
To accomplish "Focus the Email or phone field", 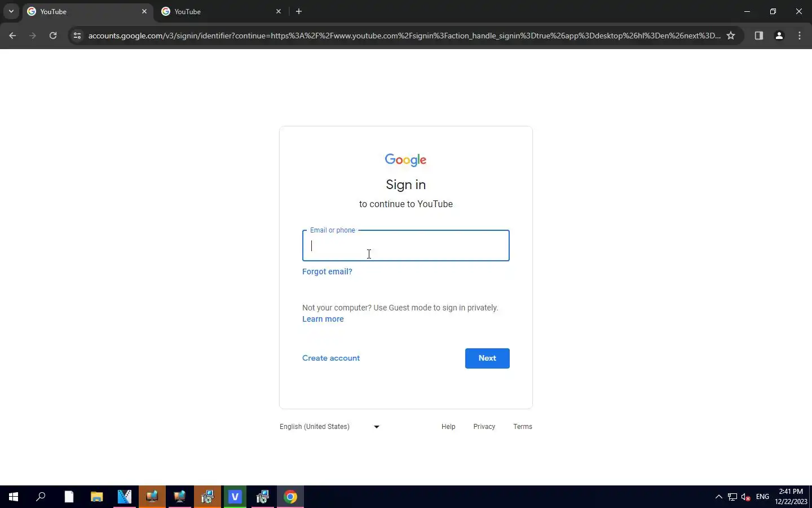I will click(406, 246).
